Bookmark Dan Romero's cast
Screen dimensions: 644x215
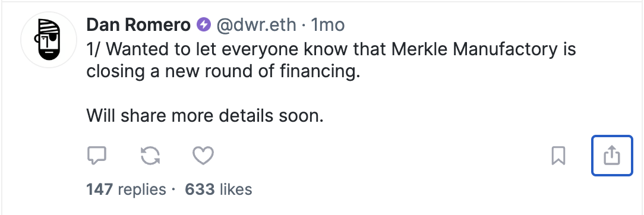tap(558, 156)
